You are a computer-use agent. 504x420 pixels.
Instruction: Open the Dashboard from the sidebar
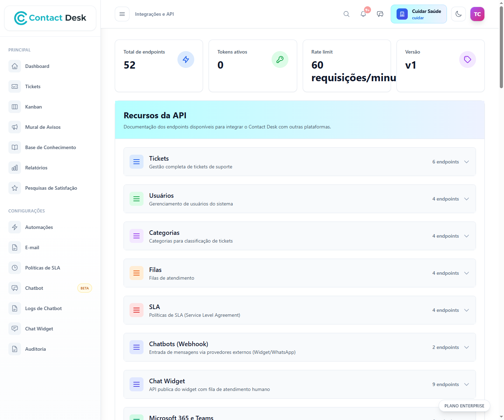15,66
